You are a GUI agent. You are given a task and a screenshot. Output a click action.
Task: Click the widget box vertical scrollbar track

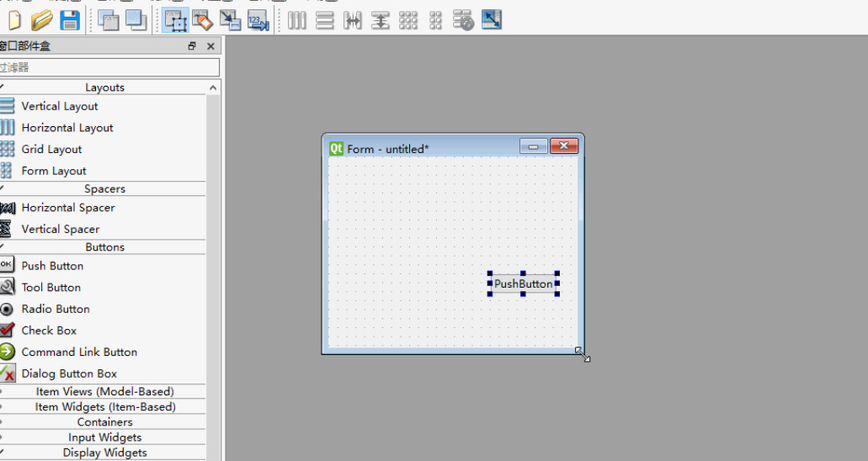point(213,277)
